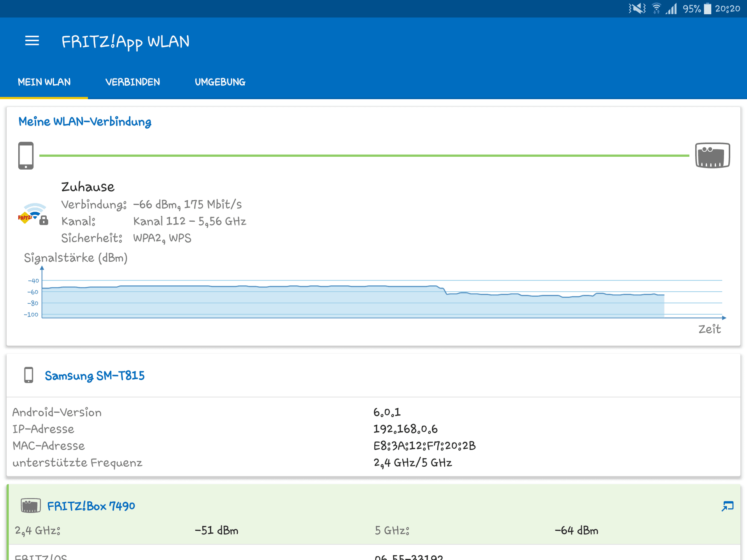Tap the IP address 192.168.0.6

tap(405, 429)
